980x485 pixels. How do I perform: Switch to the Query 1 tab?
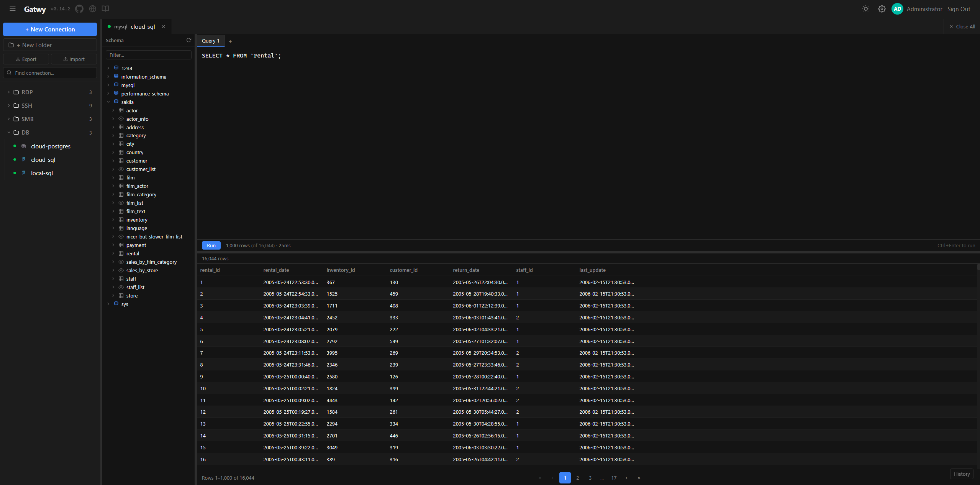click(211, 41)
